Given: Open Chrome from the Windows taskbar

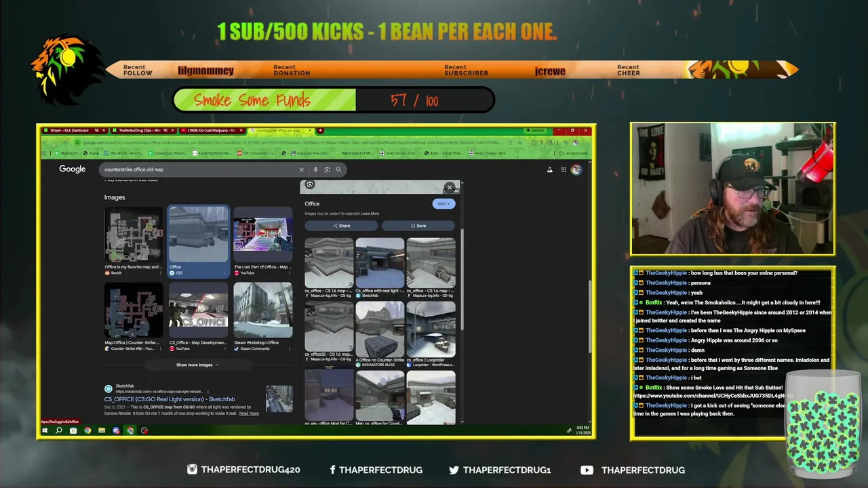Looking at the screenshot, I should (x=87, y=430).
